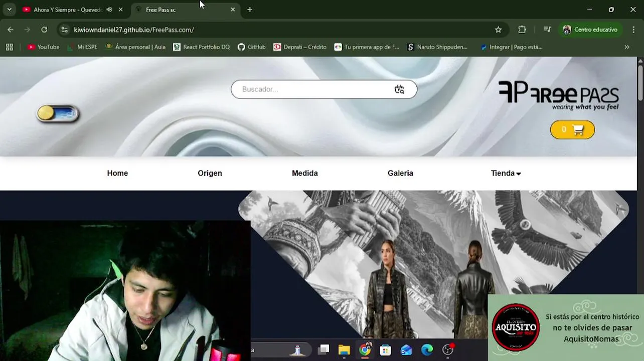Open the Galeria menu item

400,173
